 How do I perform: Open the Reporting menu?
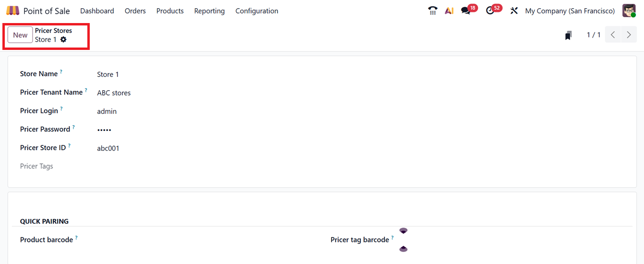209,11
